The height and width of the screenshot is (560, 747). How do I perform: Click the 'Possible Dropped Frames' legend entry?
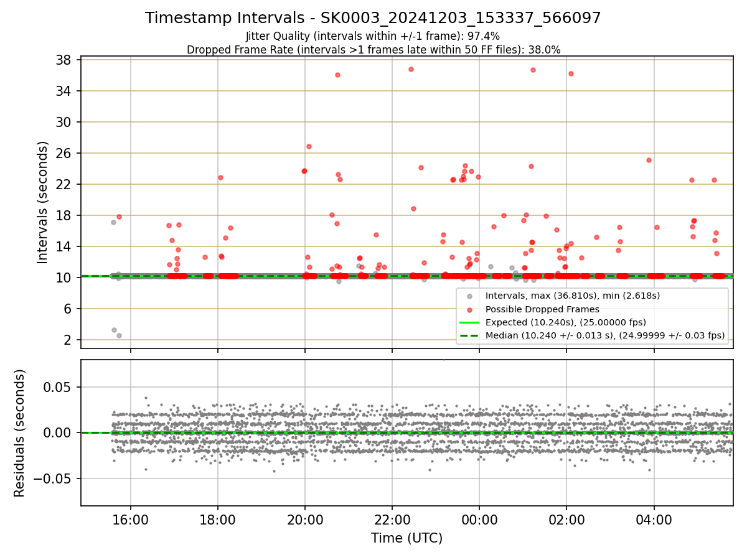[542, 309]
